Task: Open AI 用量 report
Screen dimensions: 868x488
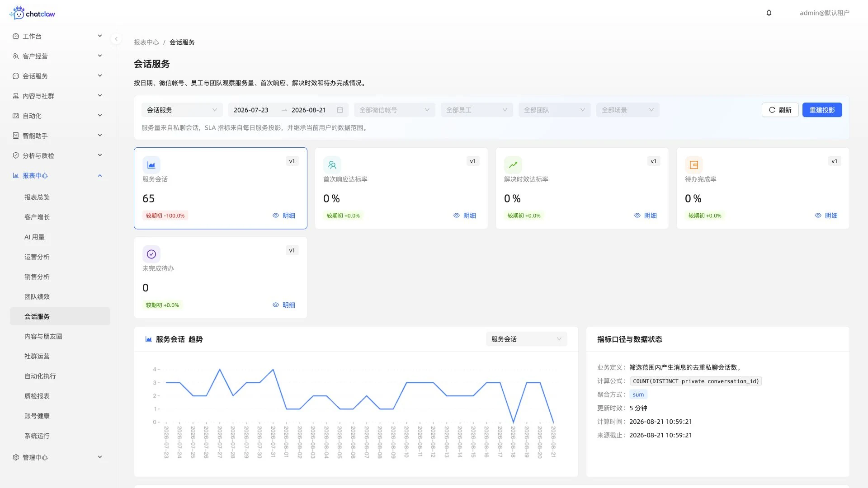Action: tap(60, 237)
